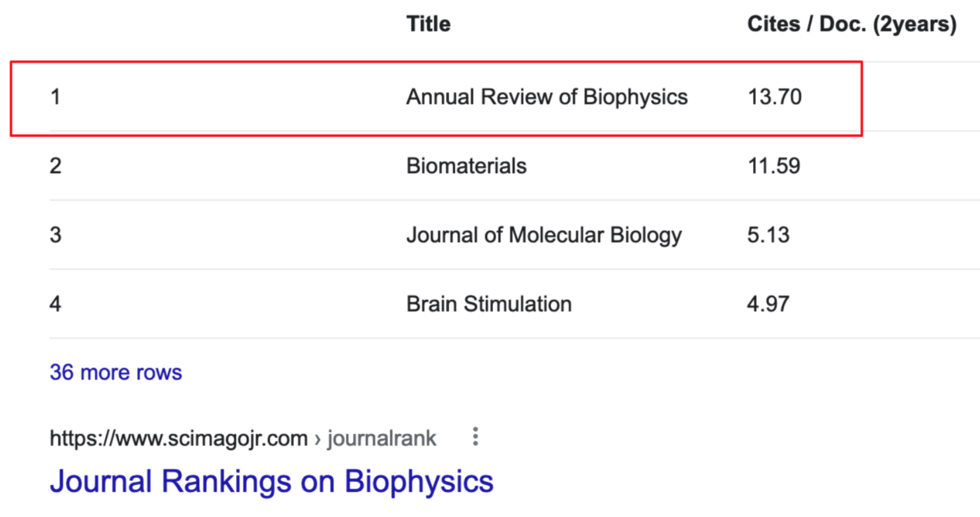Click the 11.59 citation value
The height and width of the screenshot is (517, 980).
(773, 166)
